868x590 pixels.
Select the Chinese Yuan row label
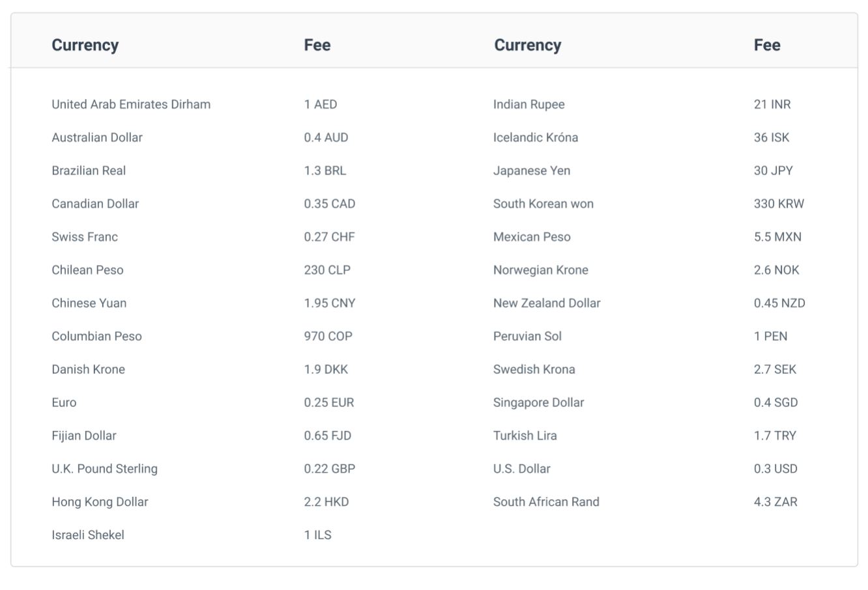click(x=89, y=303)
